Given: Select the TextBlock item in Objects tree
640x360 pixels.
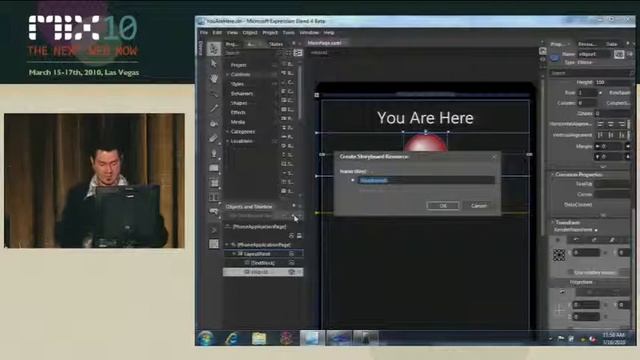Looking at the screenshot, I should (263, 263).
